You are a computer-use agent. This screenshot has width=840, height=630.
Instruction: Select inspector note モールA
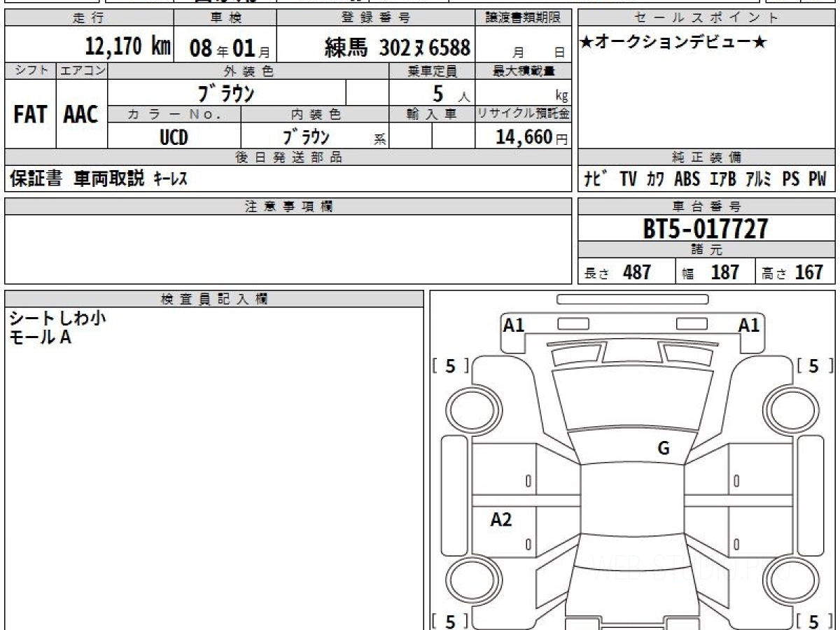point(41,337)
